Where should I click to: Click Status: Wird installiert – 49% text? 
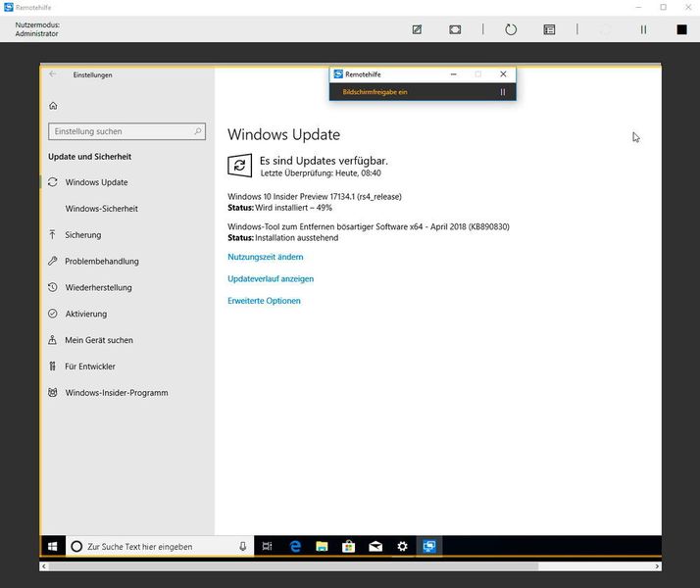[x=280, y=208]
